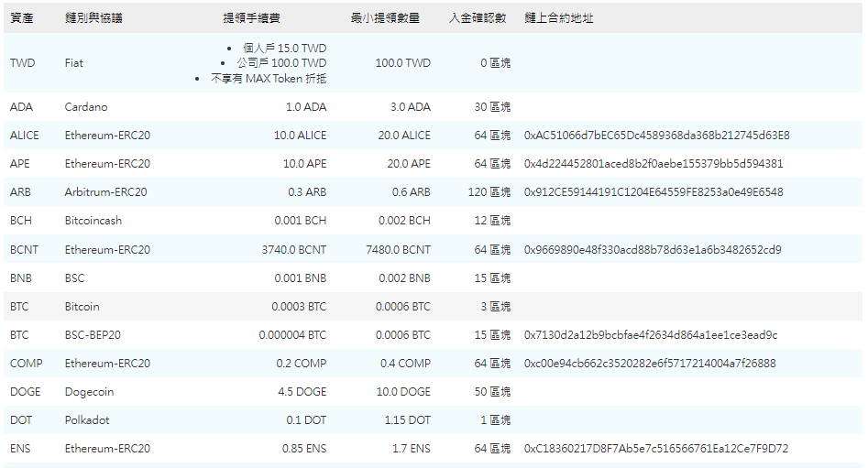Click the 100.0 TWD minimum withdrawal
The width and height of the screenshot is (868, 468).
tap(403, 63)
